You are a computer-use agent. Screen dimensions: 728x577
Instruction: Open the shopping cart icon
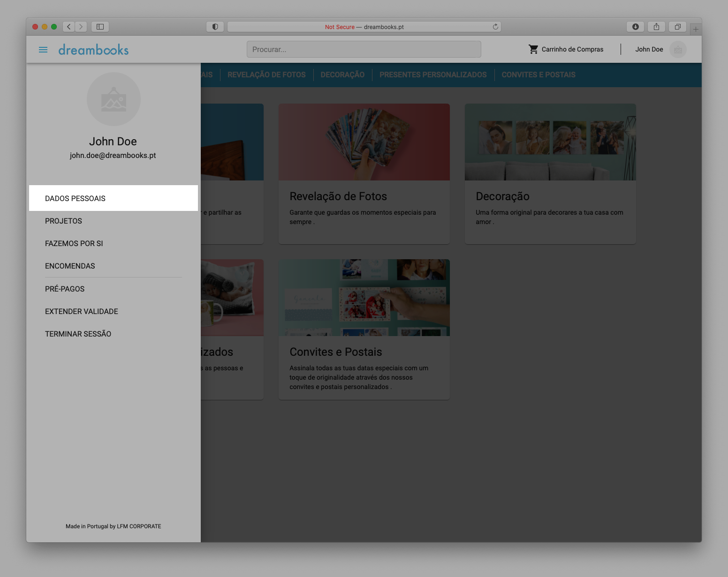click(x=533, y=49)
